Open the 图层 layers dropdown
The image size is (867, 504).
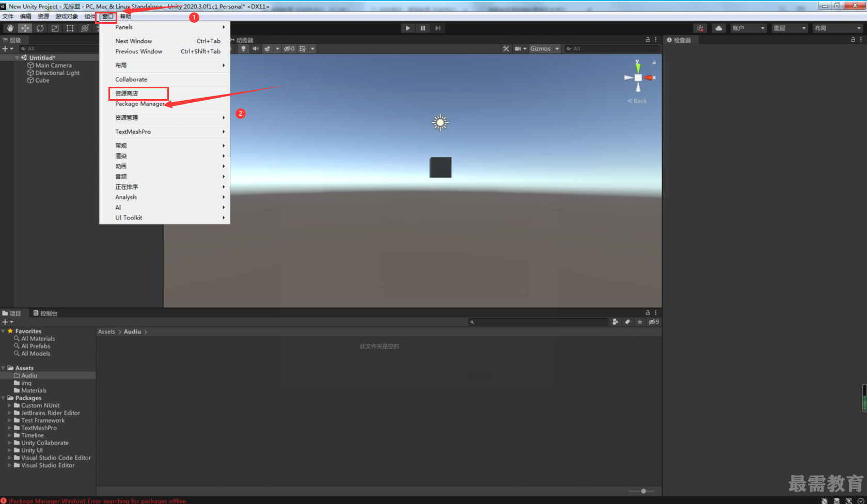click(x=790, y=28)
